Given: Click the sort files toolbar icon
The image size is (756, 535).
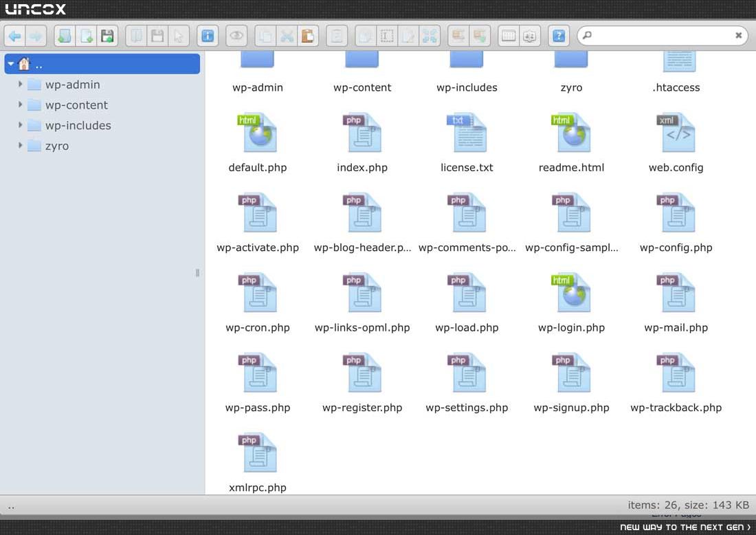Looking at the screenshot, I should click(x=530, y=36).
